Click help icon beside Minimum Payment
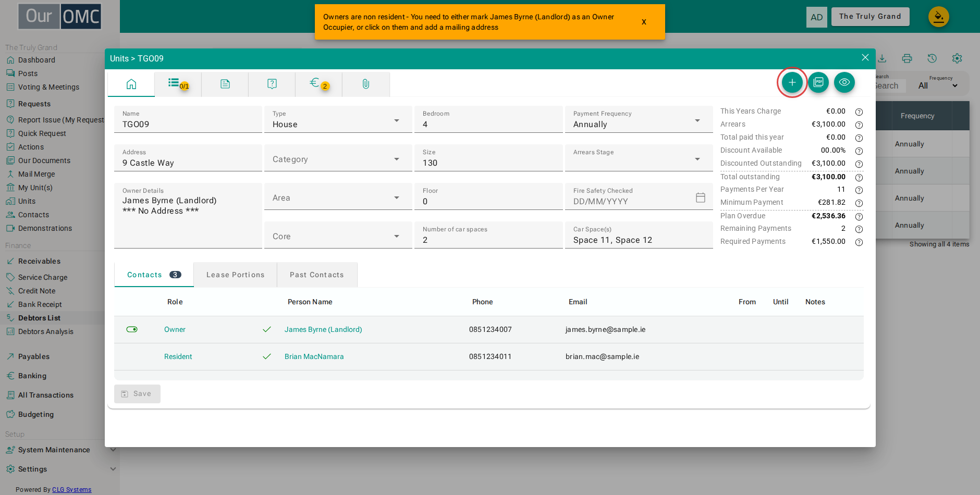The width and height of the screenshot is (980, 495). (859, 203)
